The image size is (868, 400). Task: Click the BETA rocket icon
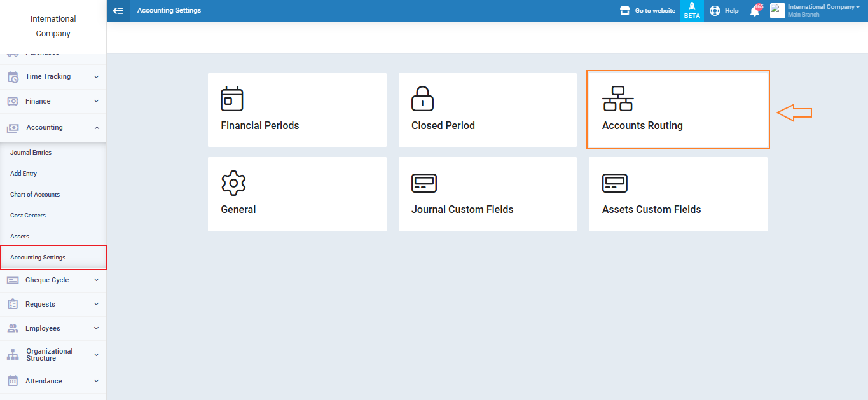click(x=692, y=6)
